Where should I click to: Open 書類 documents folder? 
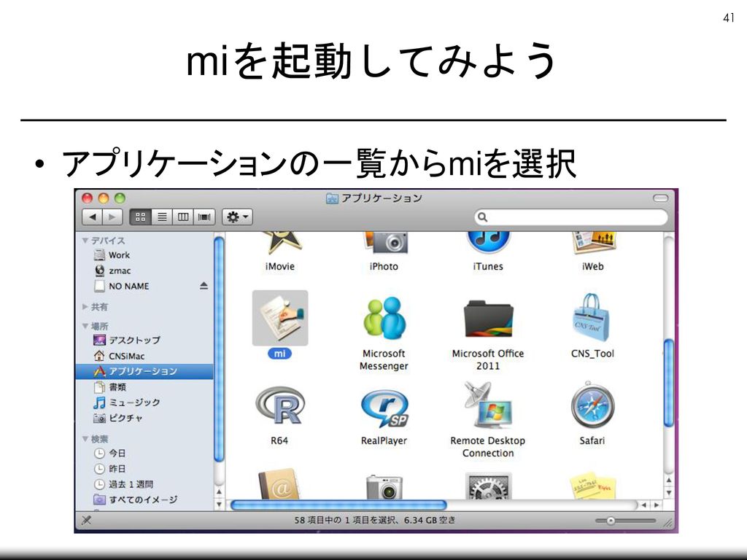144,386
